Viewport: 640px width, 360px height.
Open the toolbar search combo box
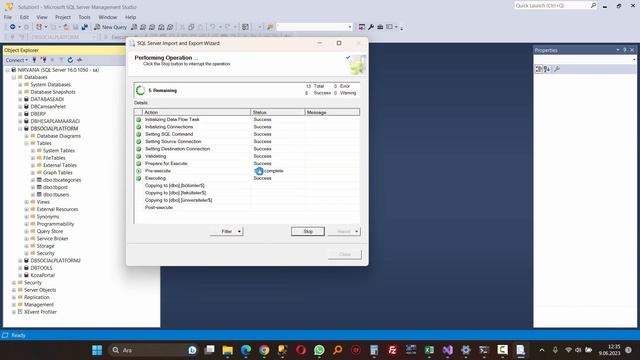click(x=350, y=27)
